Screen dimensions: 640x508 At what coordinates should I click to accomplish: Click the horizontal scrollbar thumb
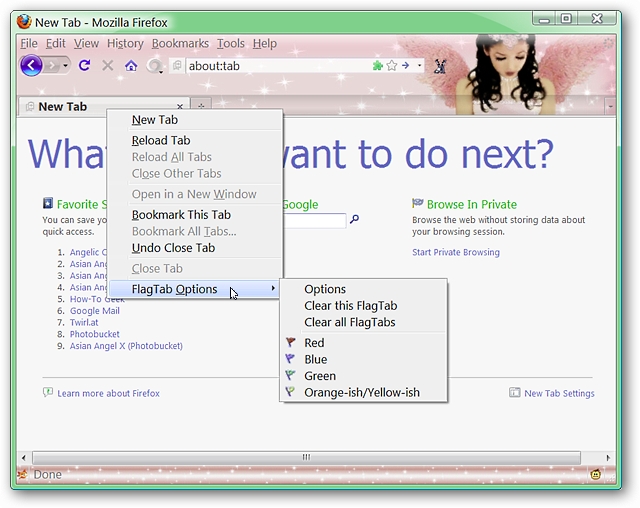306,457
